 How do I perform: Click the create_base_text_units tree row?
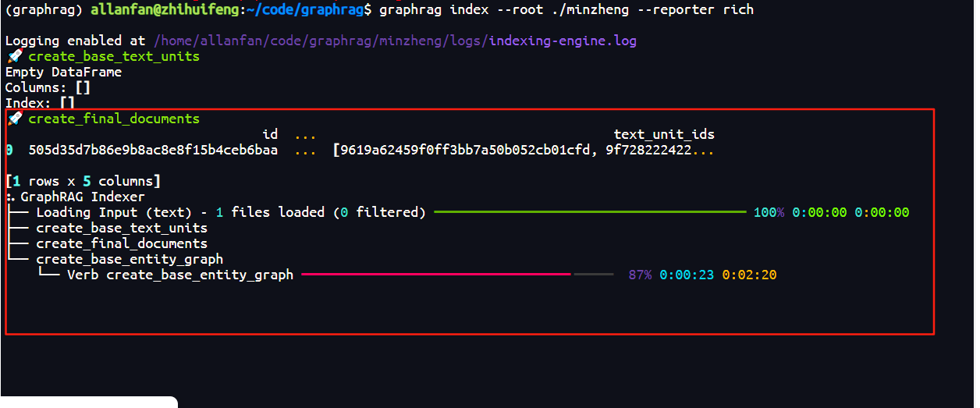coord(122,228)
